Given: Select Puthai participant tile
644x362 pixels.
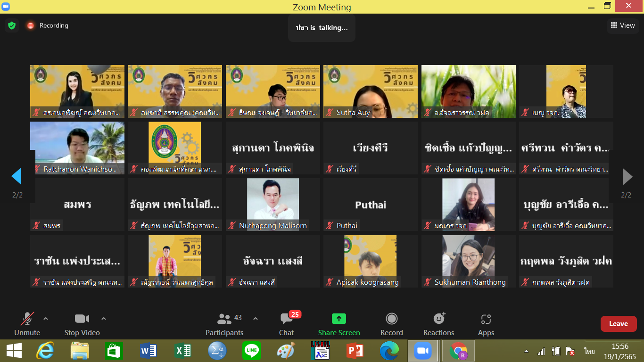Looking at the screenshot, I should tap(371, 205).
